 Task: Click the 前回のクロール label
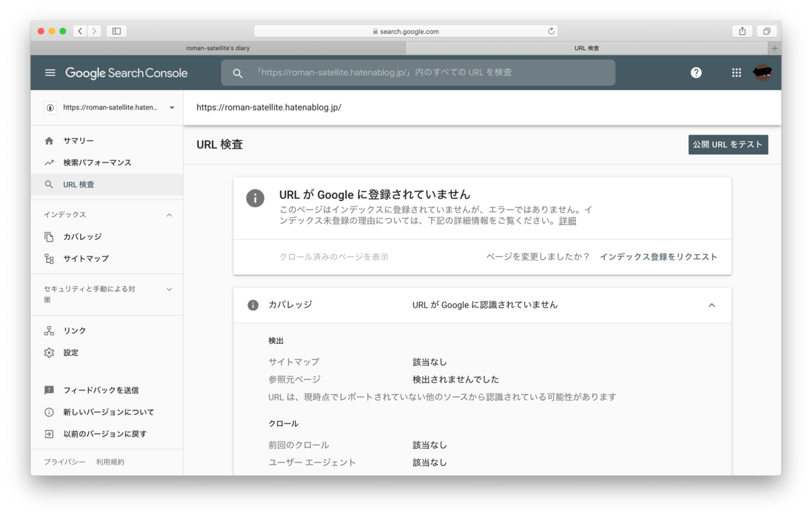pyautogui.click(x=298, y=445)
